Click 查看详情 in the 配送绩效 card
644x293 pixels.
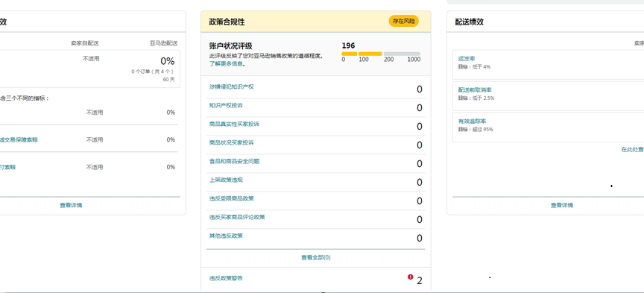(x=562, y=205)
